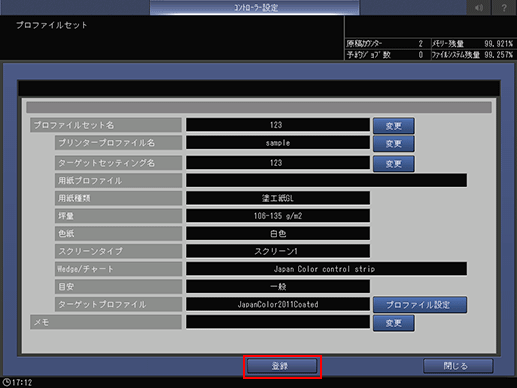Click the printer profile field showing sample
The image size is (517, 388).
(x=278, y=143)
